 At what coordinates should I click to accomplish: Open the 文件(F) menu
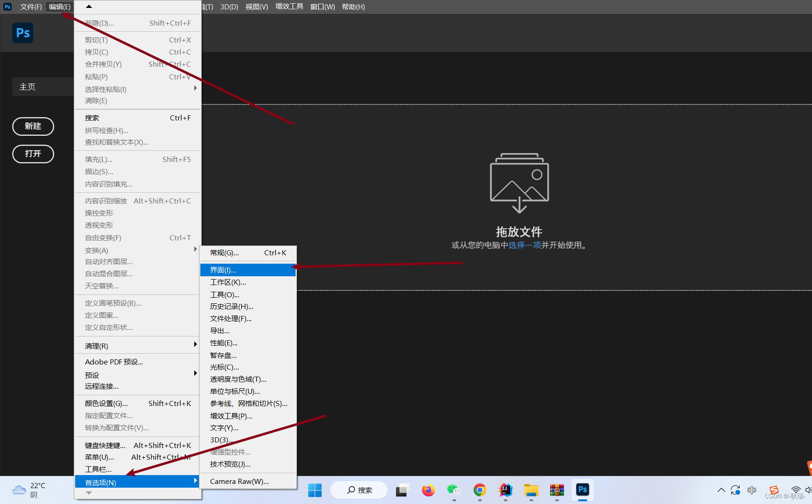(31, 7)
